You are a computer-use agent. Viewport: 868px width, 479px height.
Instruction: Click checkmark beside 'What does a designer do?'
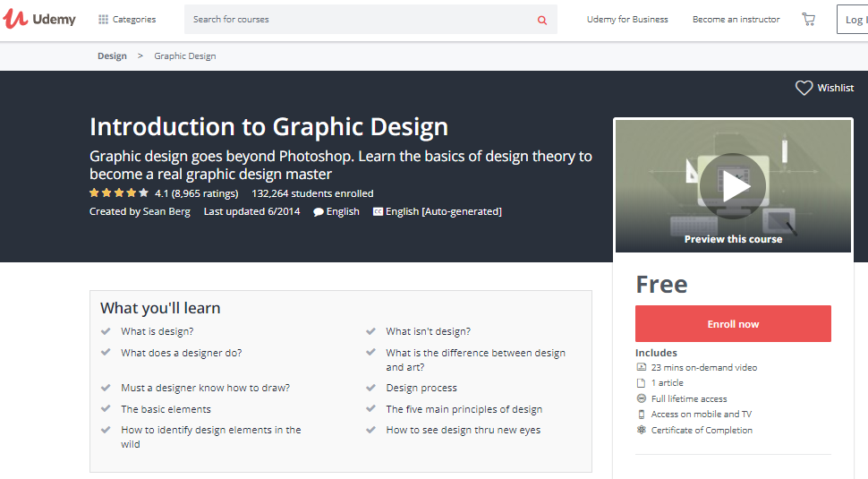coord(106,352)
